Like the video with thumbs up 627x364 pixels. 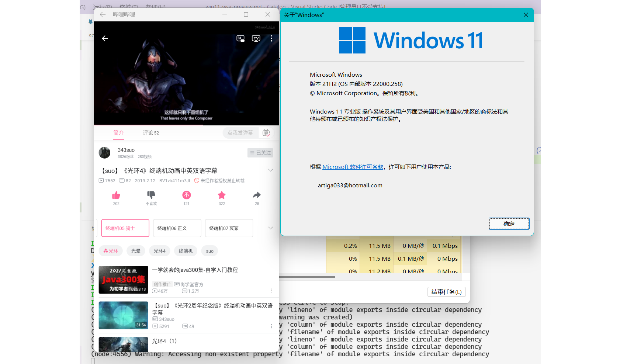tap(116, 195)
